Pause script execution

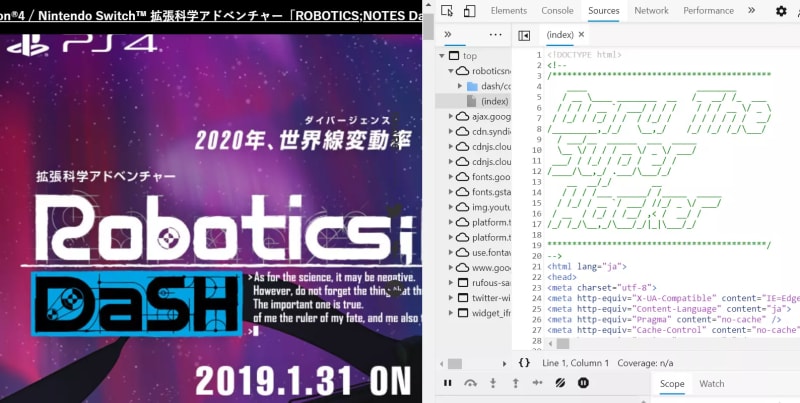pos(447,383)
